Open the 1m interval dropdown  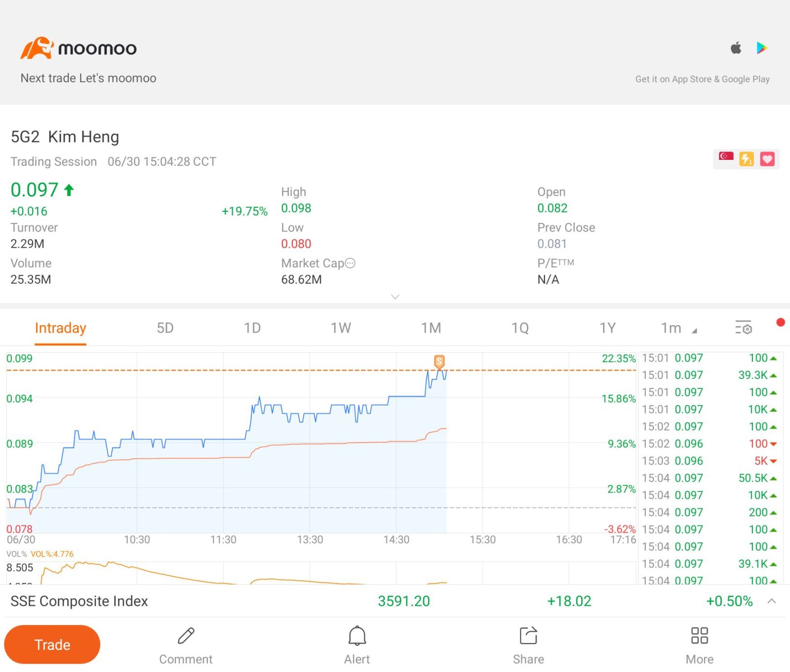click(x=679, y=328)
